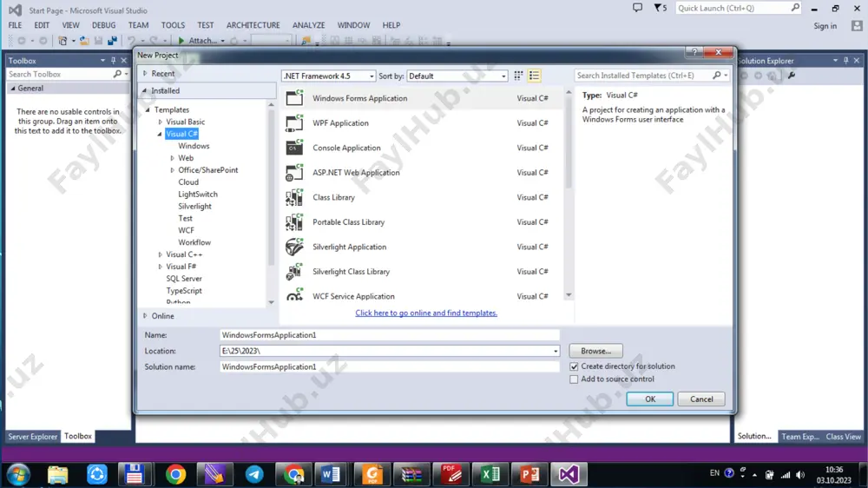Open the Location path dropdown arrow
Viewport: 868px width, 488px height.
556,351
